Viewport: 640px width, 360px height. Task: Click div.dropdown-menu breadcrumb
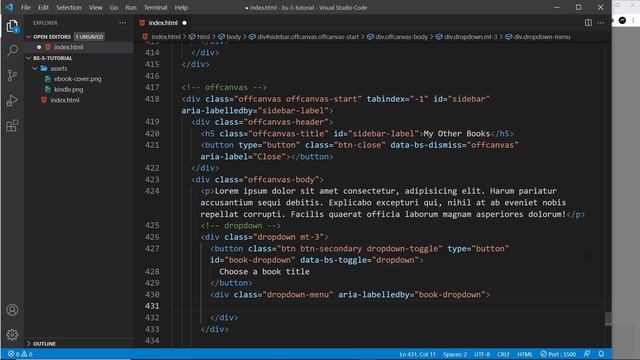point(538,37)
